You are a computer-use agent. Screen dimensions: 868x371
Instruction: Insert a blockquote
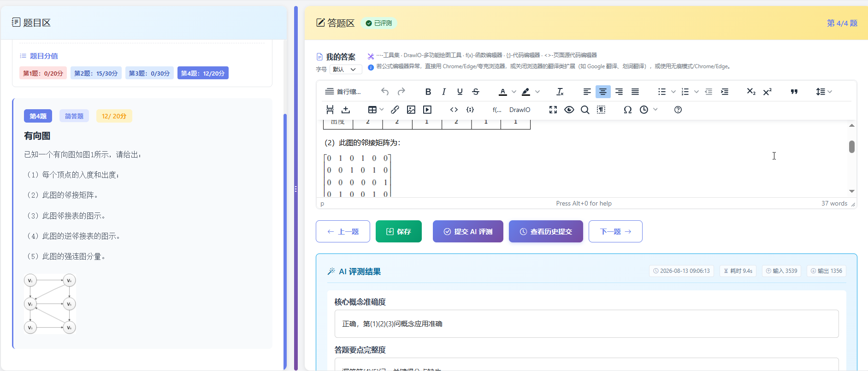pos(794,92)
